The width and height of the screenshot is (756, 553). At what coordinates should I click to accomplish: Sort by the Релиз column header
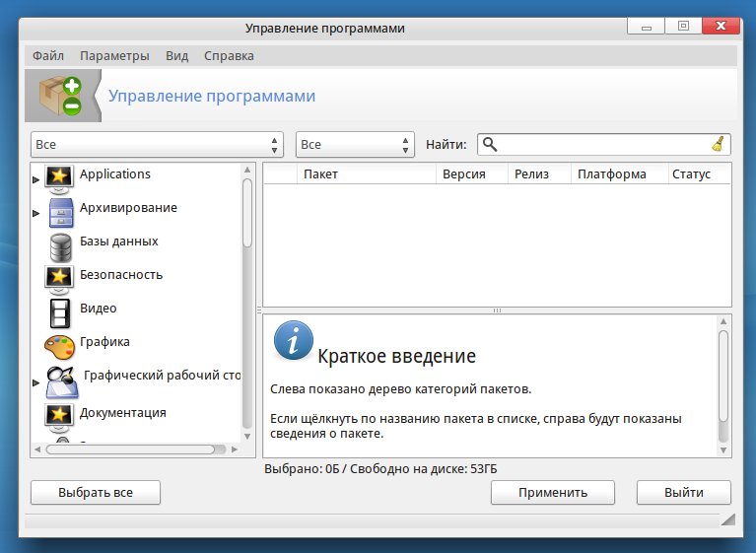(x=539, y=174)
